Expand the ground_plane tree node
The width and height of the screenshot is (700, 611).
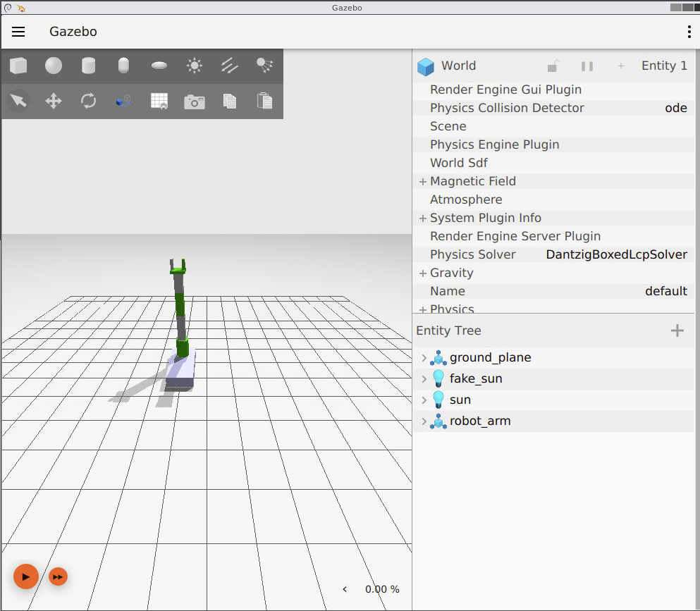(x=424, y=357)
